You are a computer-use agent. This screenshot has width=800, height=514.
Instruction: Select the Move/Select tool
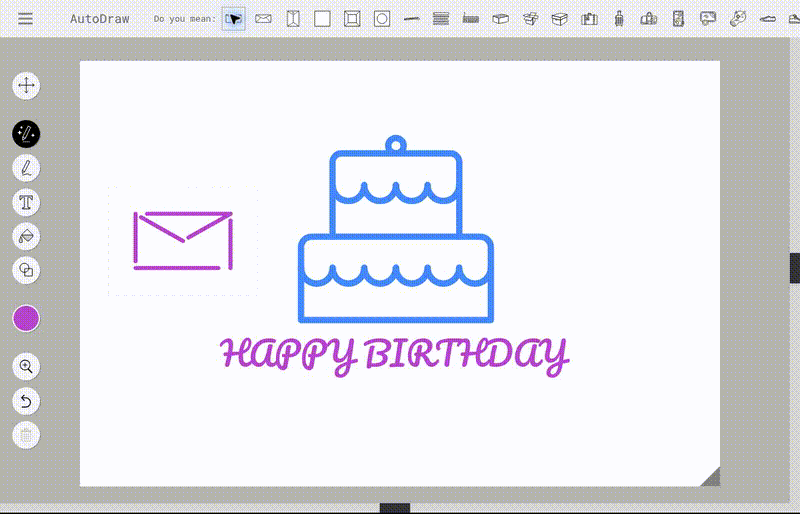(26, 85)
